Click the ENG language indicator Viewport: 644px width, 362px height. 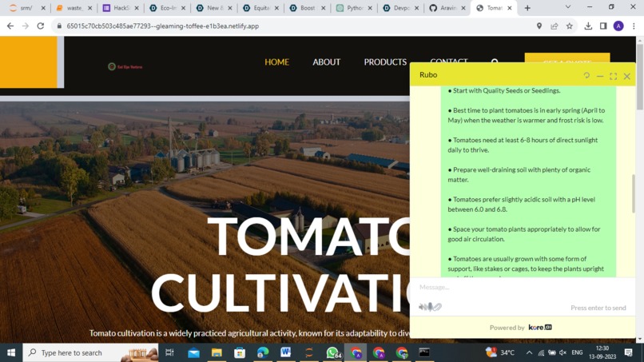coord(577,352)
